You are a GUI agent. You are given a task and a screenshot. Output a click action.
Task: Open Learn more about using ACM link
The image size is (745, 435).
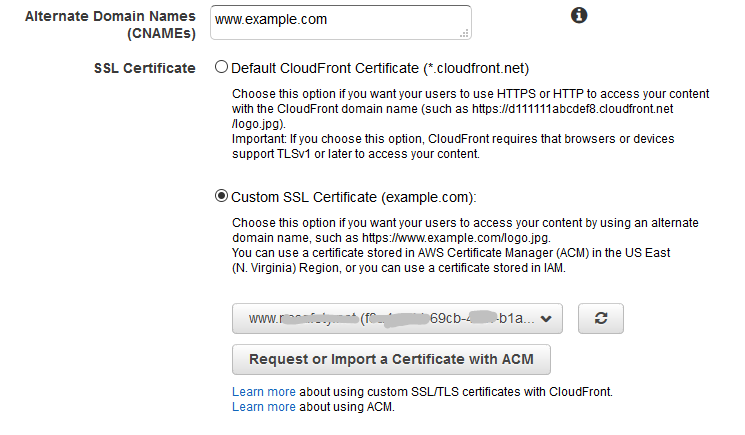click(x=264, y=407)
